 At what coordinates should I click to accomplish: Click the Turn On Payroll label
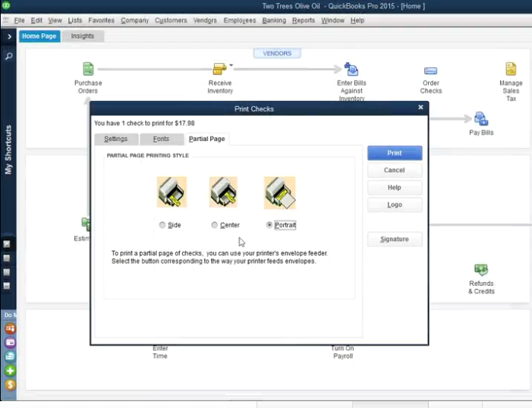(343, 352)
